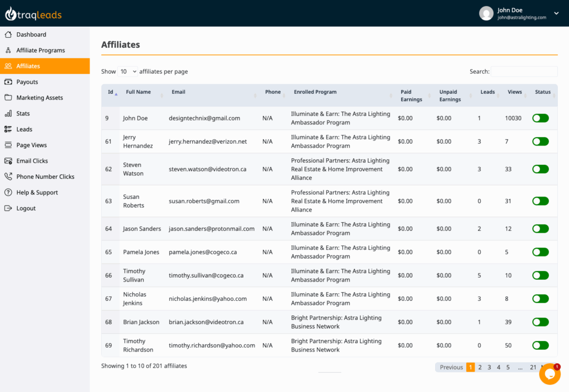Open the live chat support bubble
569x392 pixels.
tap(550, 374)
